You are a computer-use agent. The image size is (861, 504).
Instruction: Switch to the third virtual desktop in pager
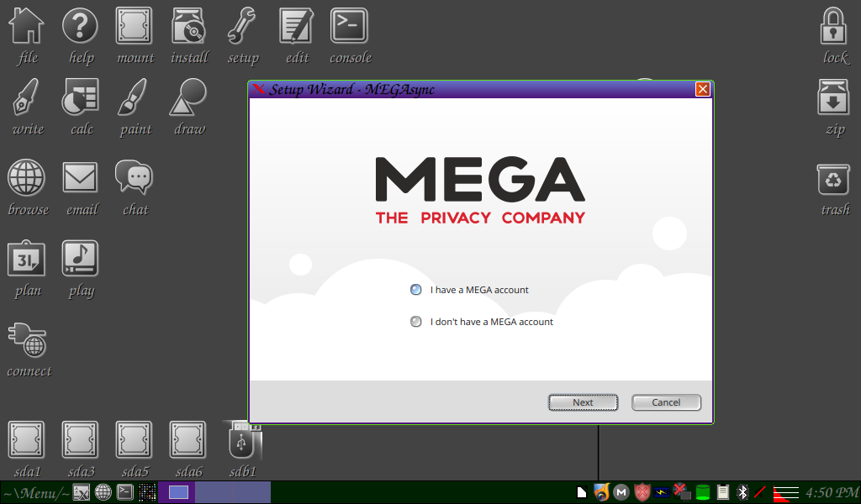point(252,492)
